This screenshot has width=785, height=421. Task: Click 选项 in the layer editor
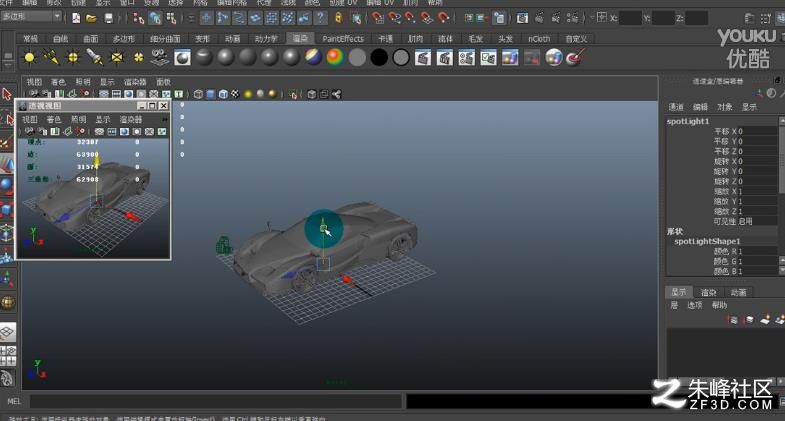point(694,305)
